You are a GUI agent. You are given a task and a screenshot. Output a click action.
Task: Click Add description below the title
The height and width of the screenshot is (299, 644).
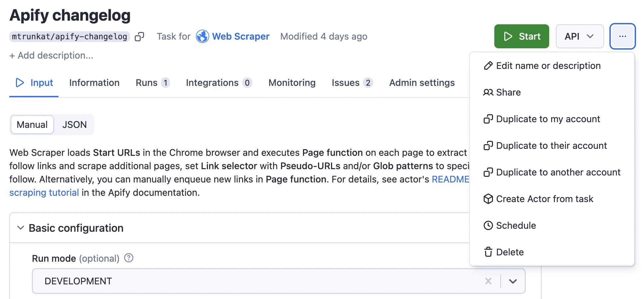tap(52, 55)
